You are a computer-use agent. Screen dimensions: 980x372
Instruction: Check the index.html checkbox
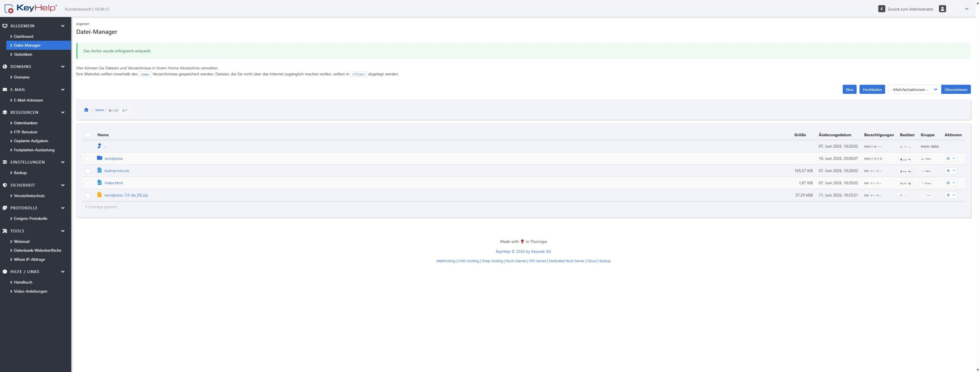pos(88,183)
